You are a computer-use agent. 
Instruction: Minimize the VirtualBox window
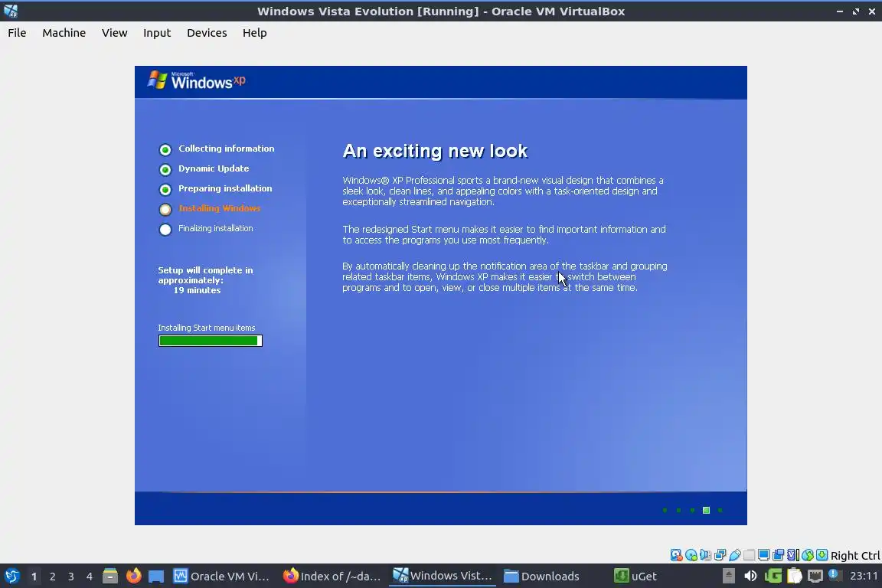pos(840,11)
